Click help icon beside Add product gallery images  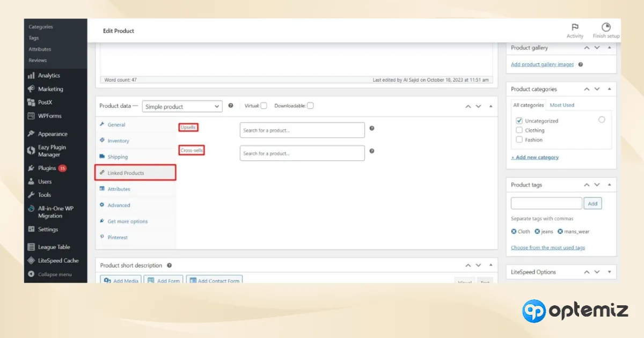pos(581,64)
